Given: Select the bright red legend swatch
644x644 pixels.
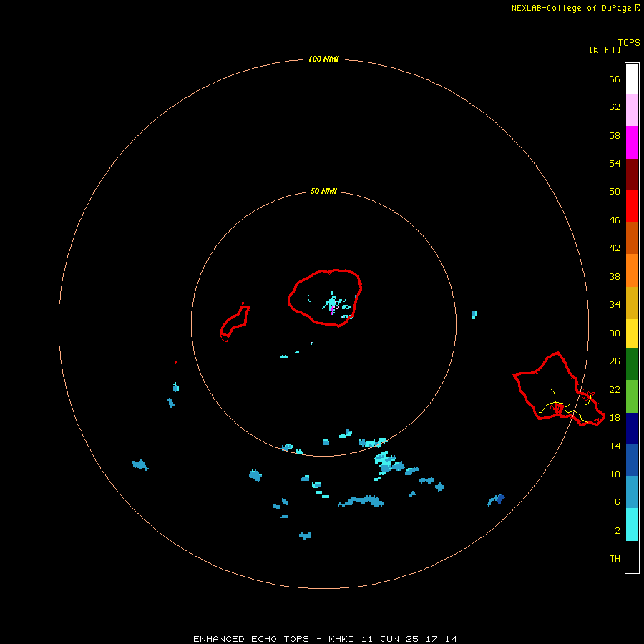Looking at the screenshot, I should point(632,206).
